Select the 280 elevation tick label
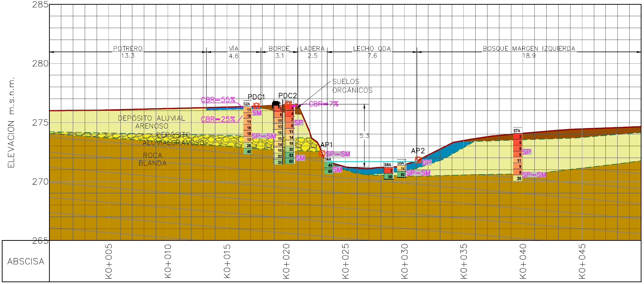 [40, 64]
